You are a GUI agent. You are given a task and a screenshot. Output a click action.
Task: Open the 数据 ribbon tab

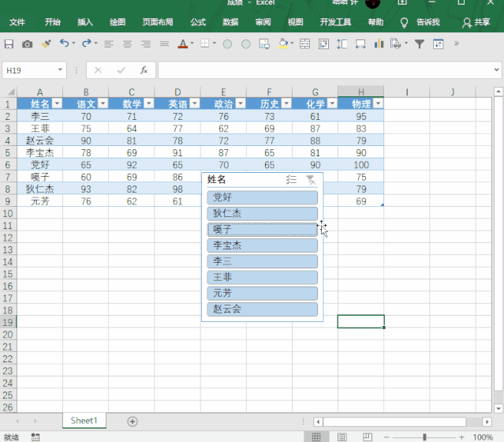point(230,22)
